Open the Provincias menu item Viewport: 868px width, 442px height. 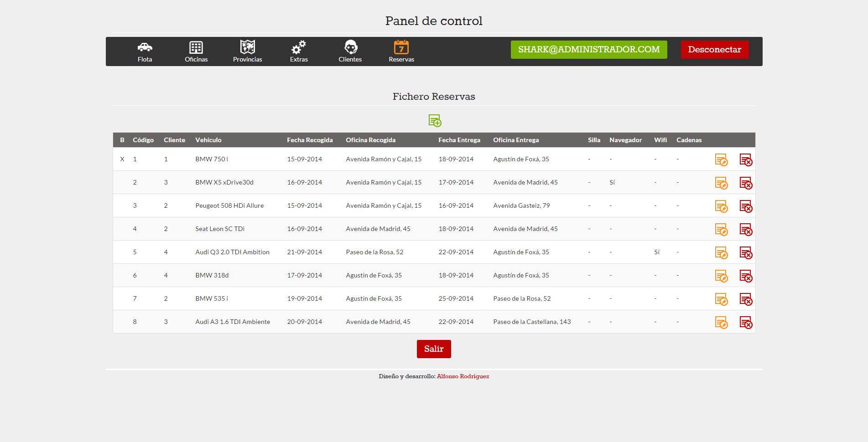247,51
